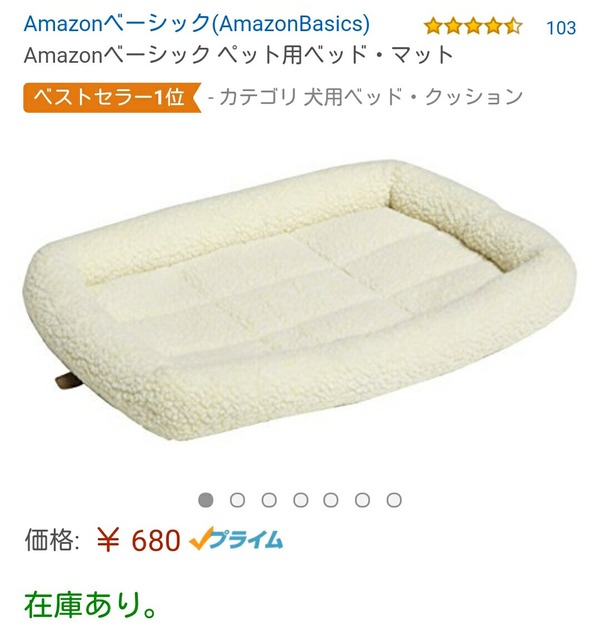
Task: Open the 103 customer reviews link
Action: click(x=561, y=28)
